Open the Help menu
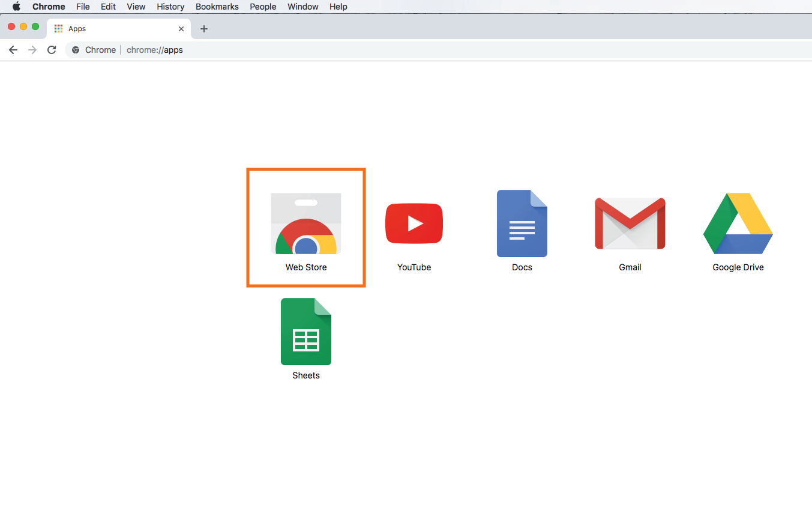 pos(338,7)
